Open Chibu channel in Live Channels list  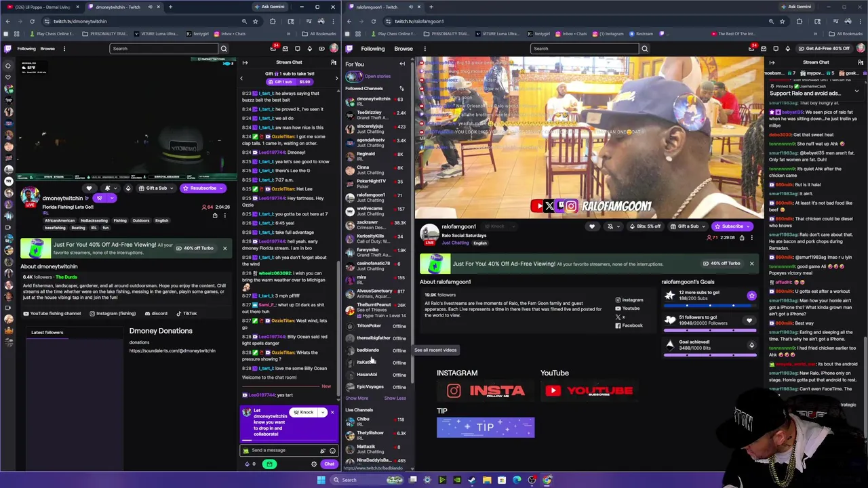tap(376, 422)
